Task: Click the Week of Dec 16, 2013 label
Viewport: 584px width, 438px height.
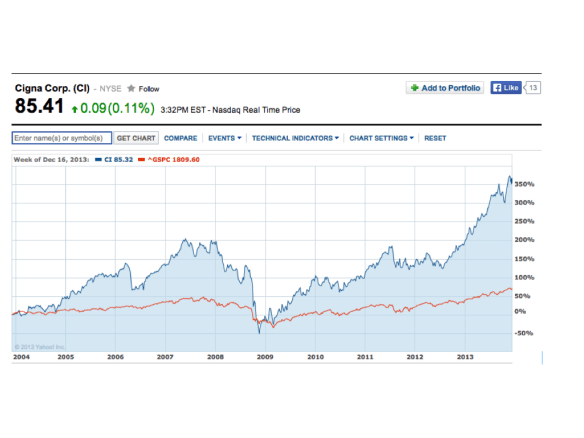Action: (x=51, y=160)
